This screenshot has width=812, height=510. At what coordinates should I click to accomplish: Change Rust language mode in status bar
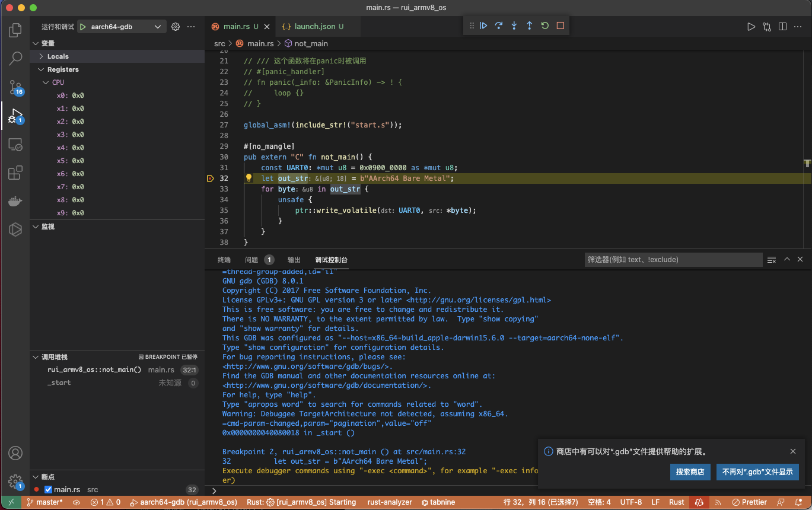point(677,502)
